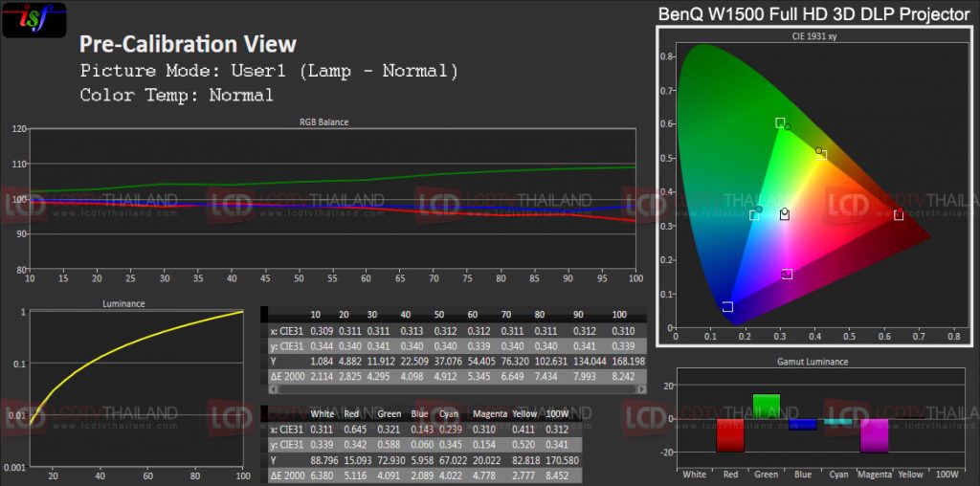980x486 pixels.
Task: Click the green line in RGB Balance chart
Action: coord(332,181)
